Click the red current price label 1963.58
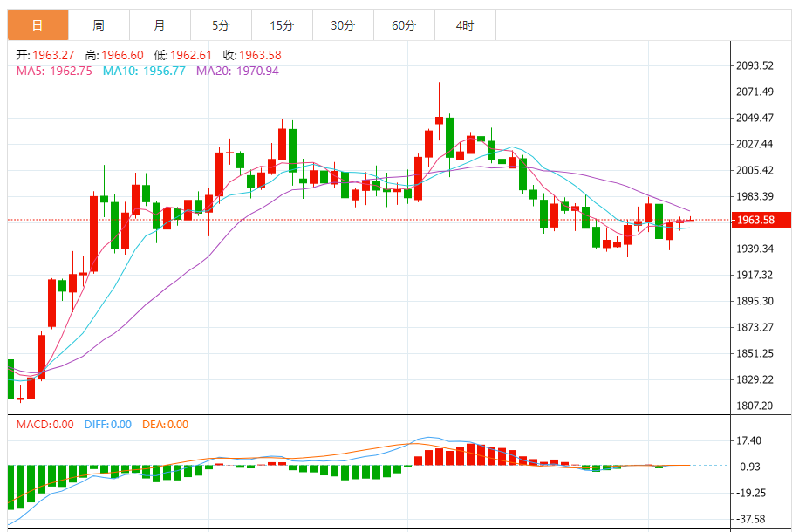The image size is (799, 532). tap(761, 220)
